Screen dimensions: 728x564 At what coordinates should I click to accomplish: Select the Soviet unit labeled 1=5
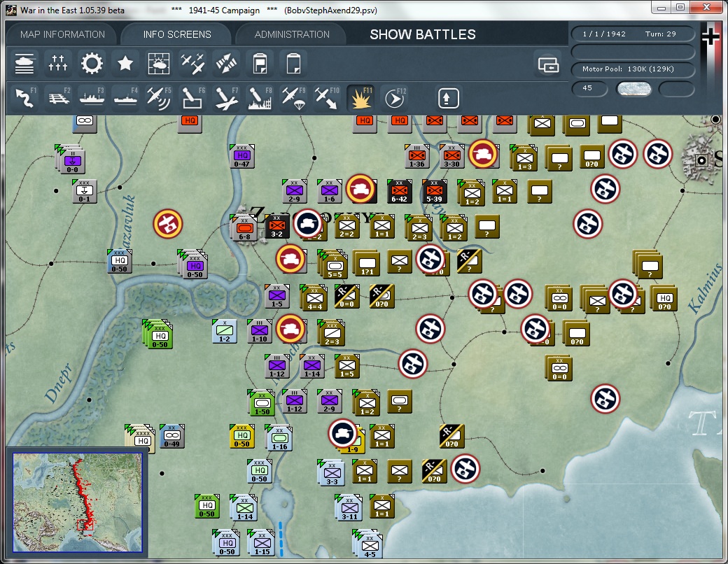point(346,366)
